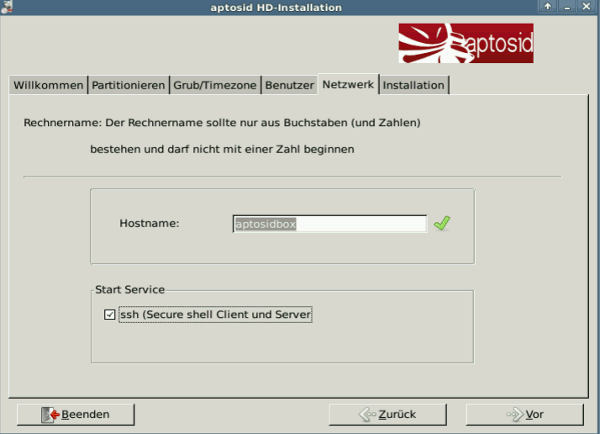Image resolution: width=600 pixels, height=434 pixels.
Task: Click the green hostname validation checkmark
Action: point(442,224)
